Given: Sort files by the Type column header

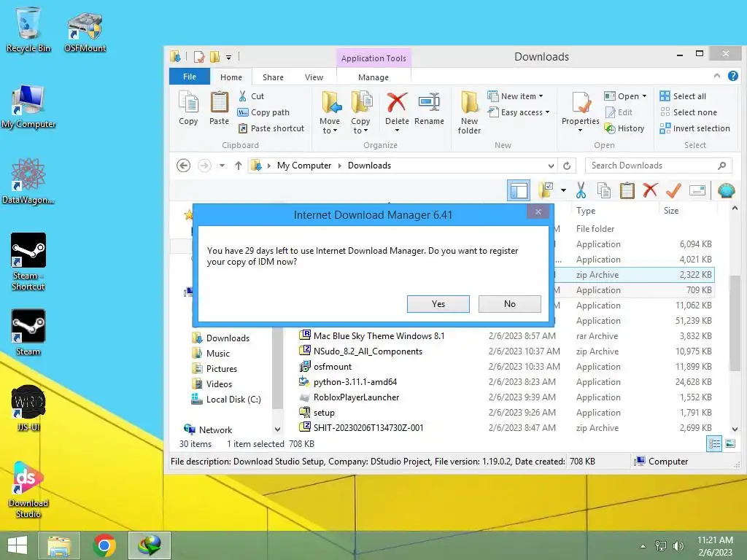Looking at the screenshot, I should pos(586,211).
